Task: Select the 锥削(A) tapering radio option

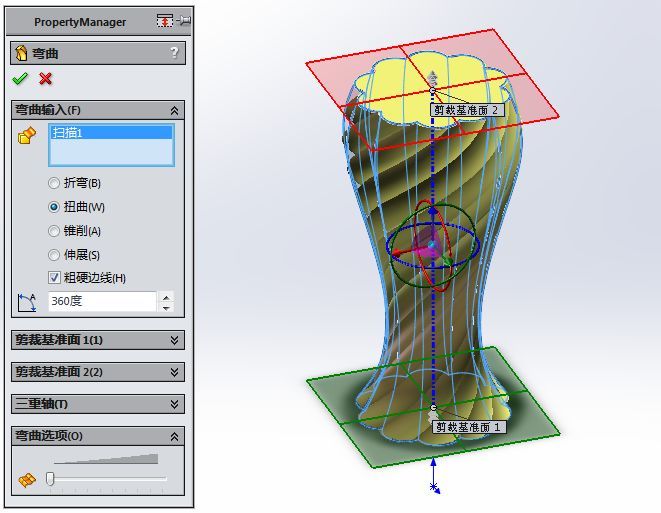Action: tap(54, 231)
